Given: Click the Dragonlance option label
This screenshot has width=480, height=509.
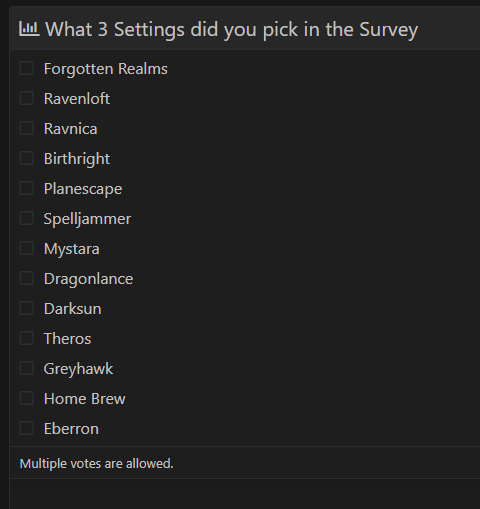Looking at the screenshot, I should [x=88, y=279].
